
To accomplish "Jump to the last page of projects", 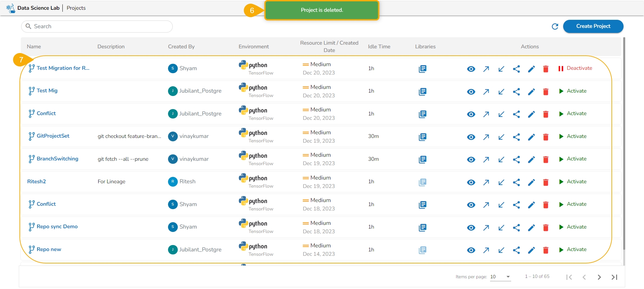I will 614,277.
